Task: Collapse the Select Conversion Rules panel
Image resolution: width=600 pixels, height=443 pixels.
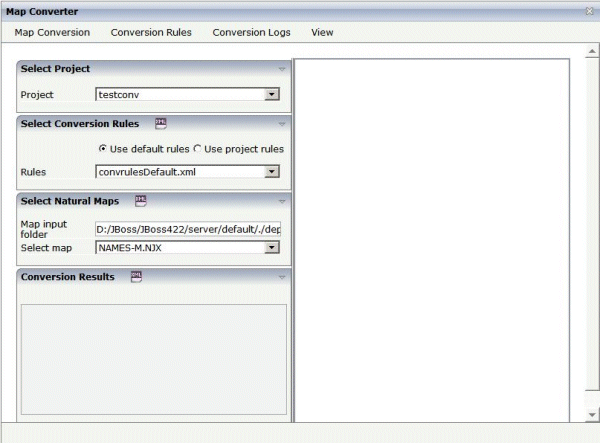Action: [282, 124]
